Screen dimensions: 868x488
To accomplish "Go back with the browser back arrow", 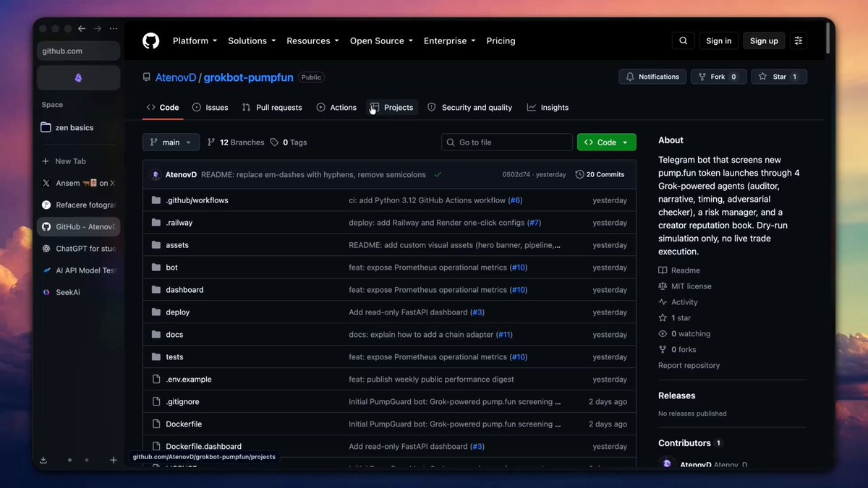I will click(82, 29).
